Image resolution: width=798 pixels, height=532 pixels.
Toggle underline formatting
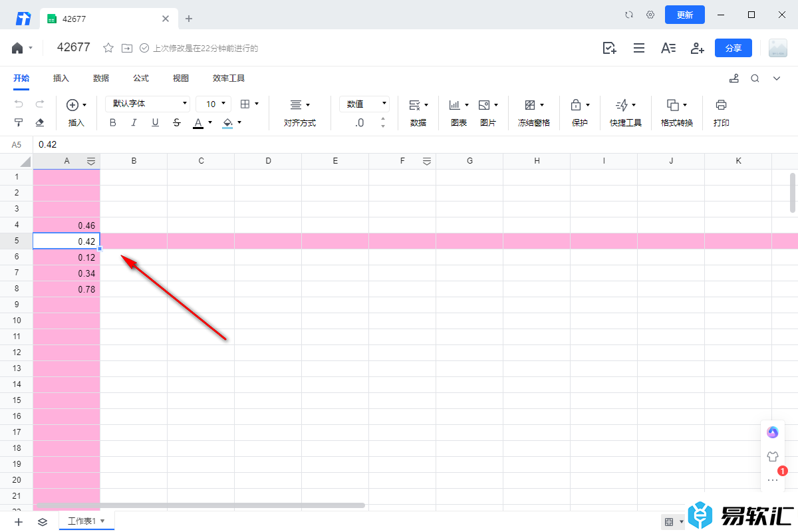point(155,122)
